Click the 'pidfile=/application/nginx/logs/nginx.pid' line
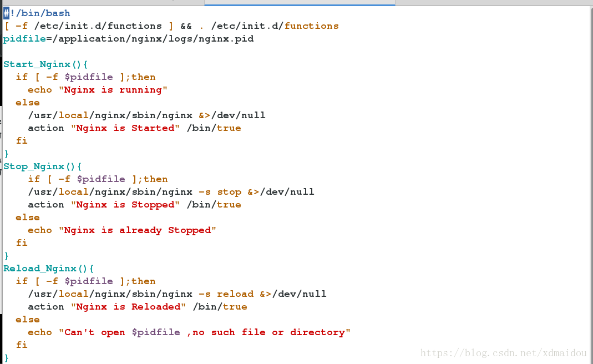The width and height of the screenshot is (593, 364). click(x=129, y=39)
